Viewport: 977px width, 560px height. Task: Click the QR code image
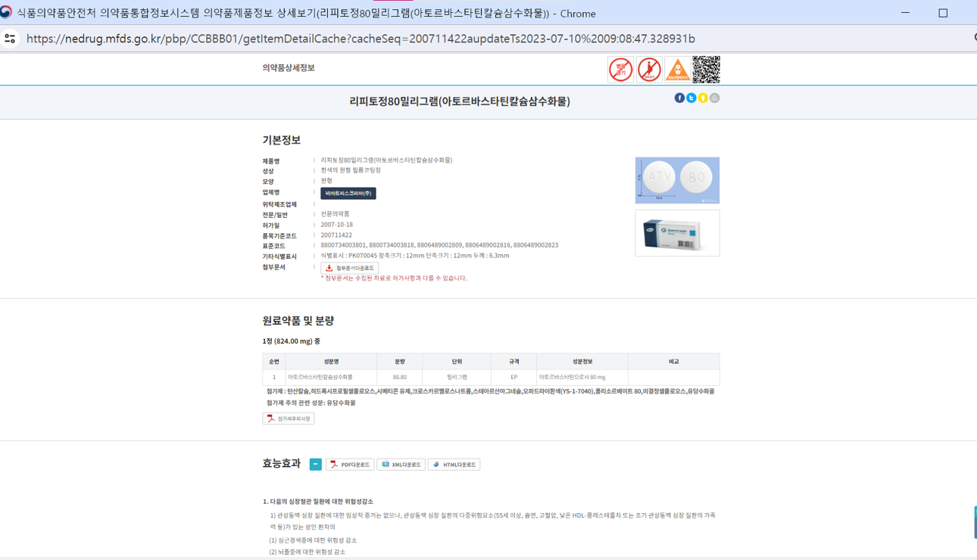706,70
